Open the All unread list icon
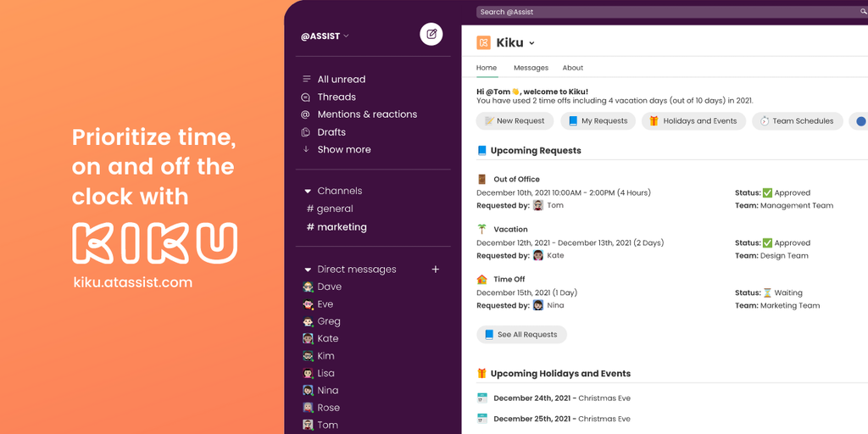868x434 pixels. [306, 79]
